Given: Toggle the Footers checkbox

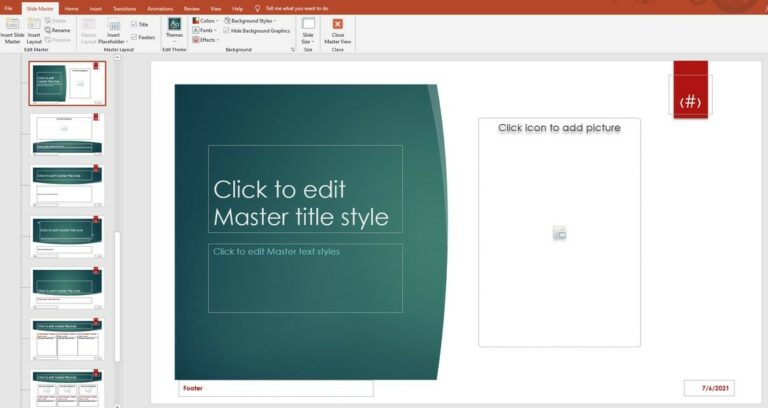Looking at the screenshot, I should click(x=134, y=37).
